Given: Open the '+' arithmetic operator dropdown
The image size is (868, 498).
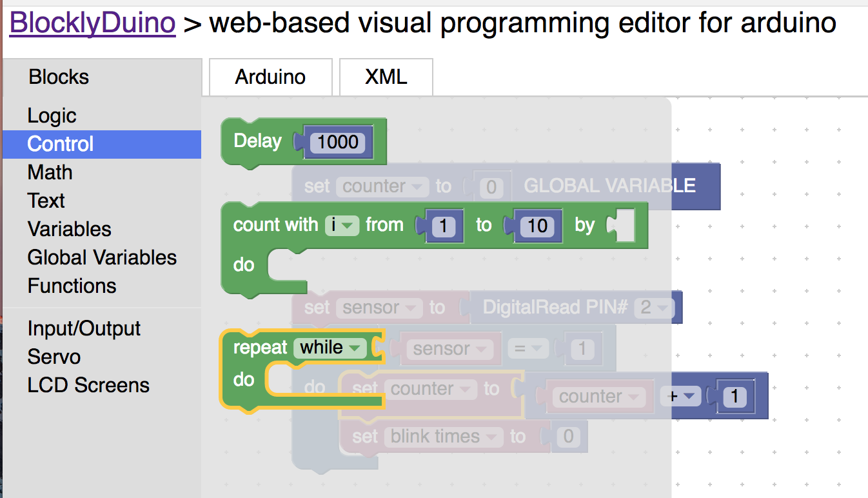Looking at the screenshot, I should tap(680, 397).
